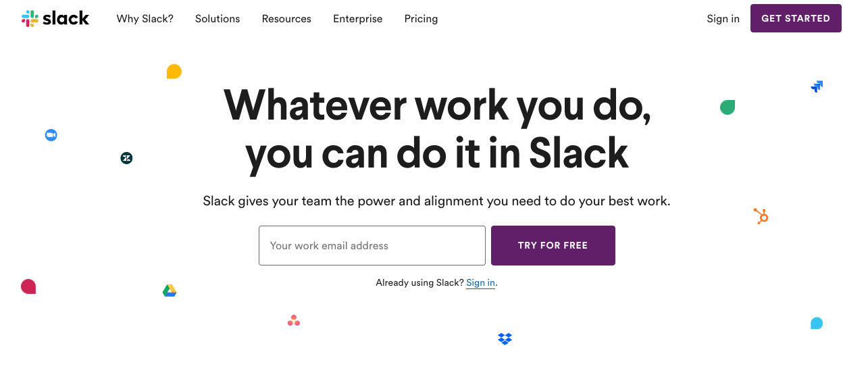Open the Why Slack? menu
This screenshot has width=868, height=381.
145,19
